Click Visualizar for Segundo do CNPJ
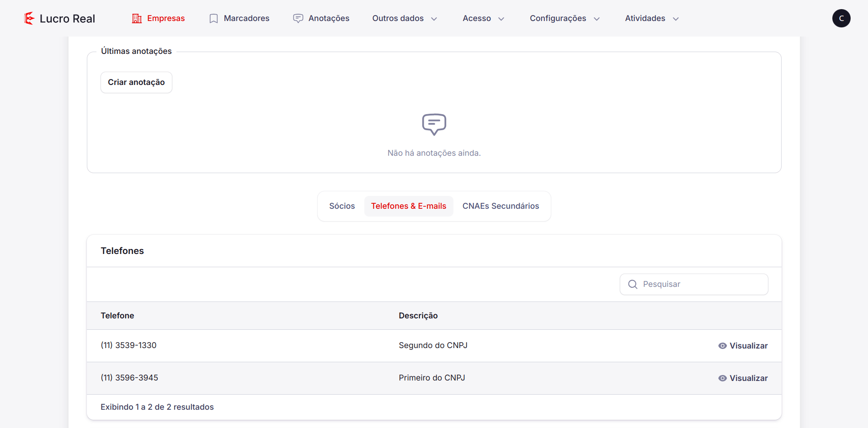 748,346
